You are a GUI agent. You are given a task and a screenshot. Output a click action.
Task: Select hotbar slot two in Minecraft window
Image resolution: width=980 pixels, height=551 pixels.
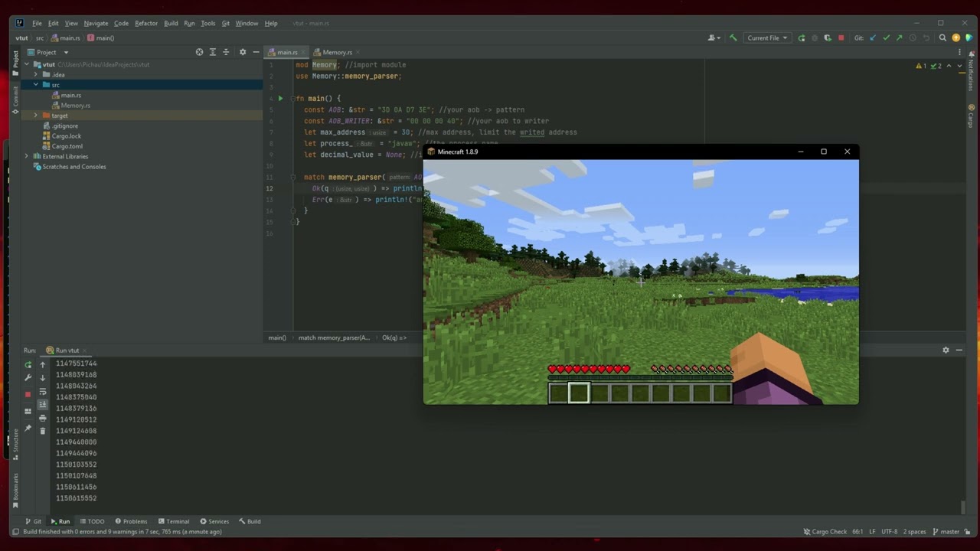click(x=579, y=393)
